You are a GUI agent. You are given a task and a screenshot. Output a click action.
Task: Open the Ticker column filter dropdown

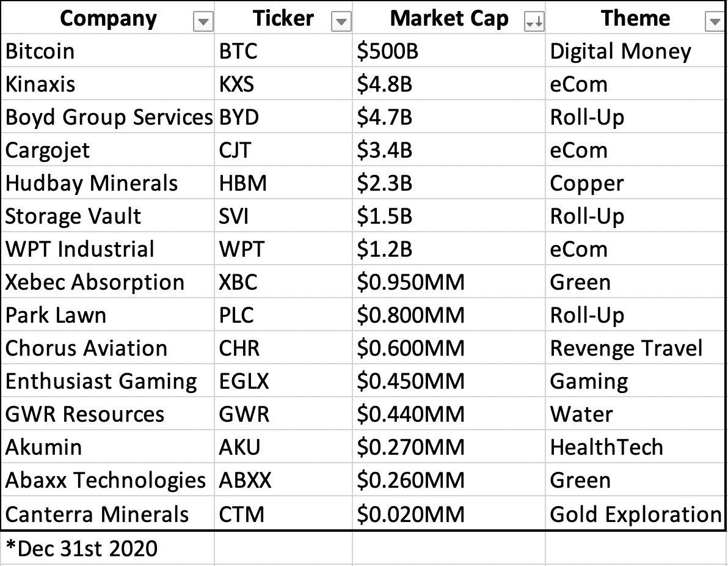tap(341, 23)
